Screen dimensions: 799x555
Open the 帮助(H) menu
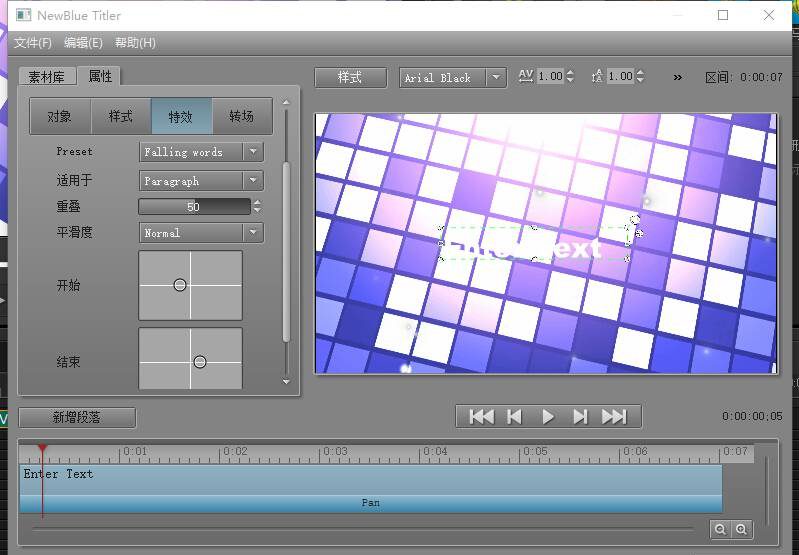pyautogui.click(x=135, y=43)
